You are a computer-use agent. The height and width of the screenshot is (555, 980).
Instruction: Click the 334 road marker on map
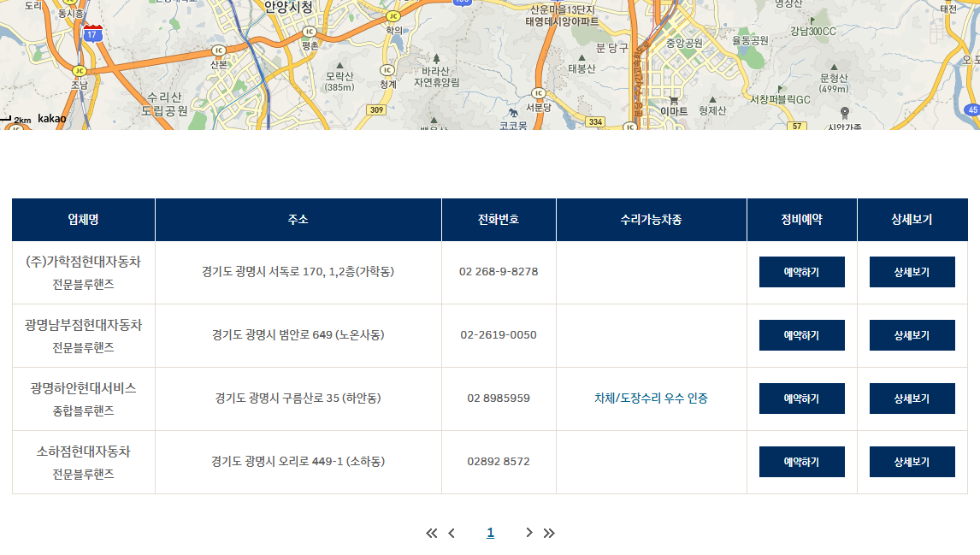596,122
